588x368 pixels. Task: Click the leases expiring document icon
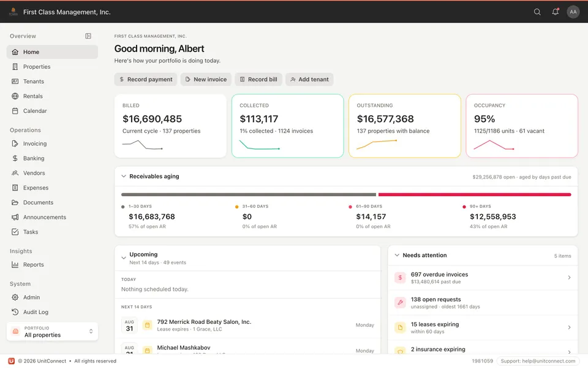[400, 328]
